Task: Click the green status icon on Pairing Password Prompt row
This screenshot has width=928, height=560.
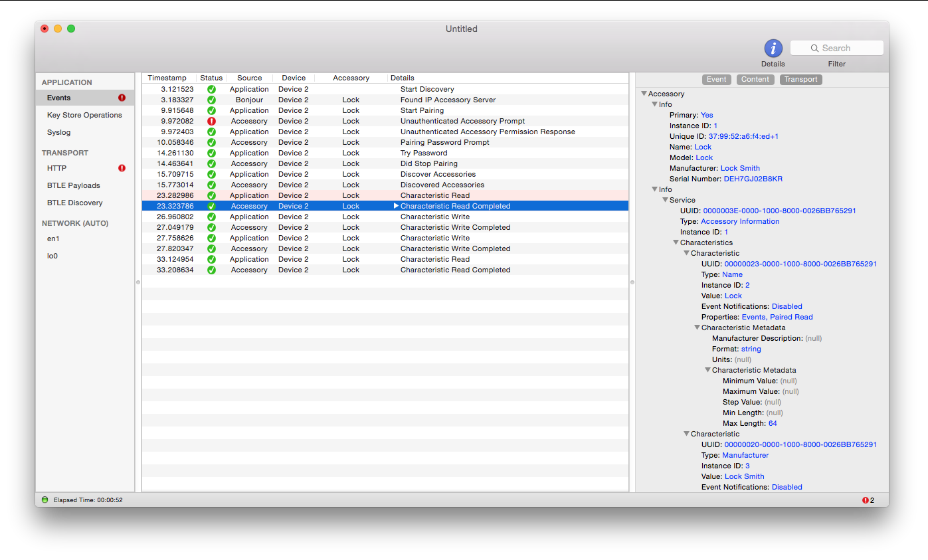Action: pos(211,142)
